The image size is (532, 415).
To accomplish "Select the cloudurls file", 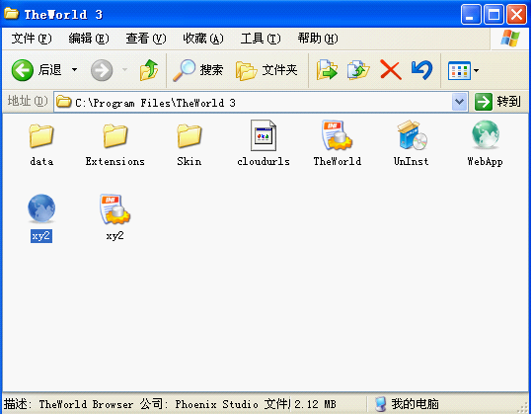I will click(x=264, y=143).
